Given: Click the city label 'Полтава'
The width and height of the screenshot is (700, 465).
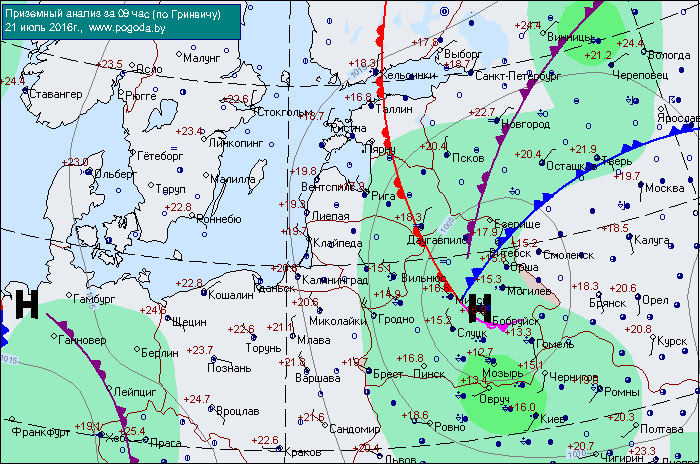Looking at the screenshot, I should coord(662,429).
